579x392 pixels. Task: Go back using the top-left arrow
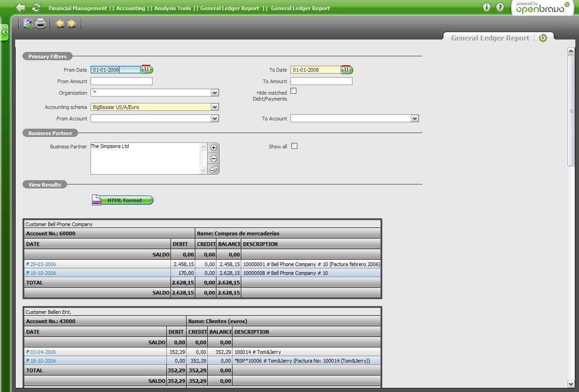tap(20, 8)
